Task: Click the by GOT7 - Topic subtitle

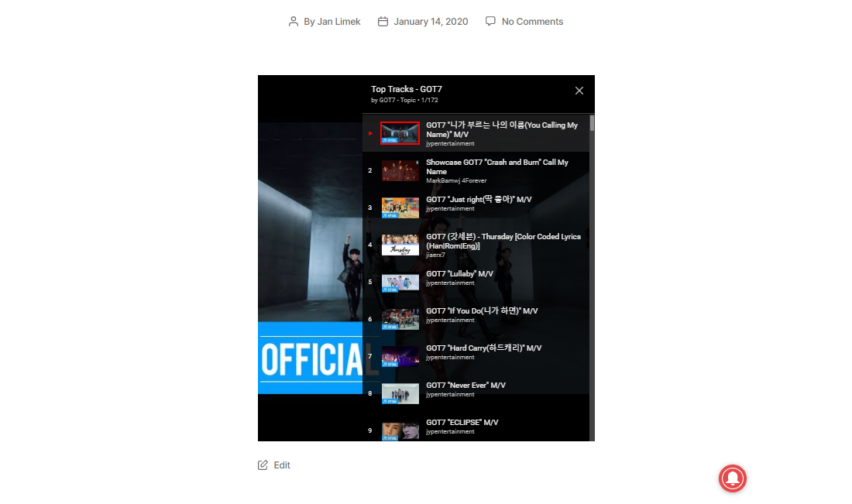Action: click(404, 100)
